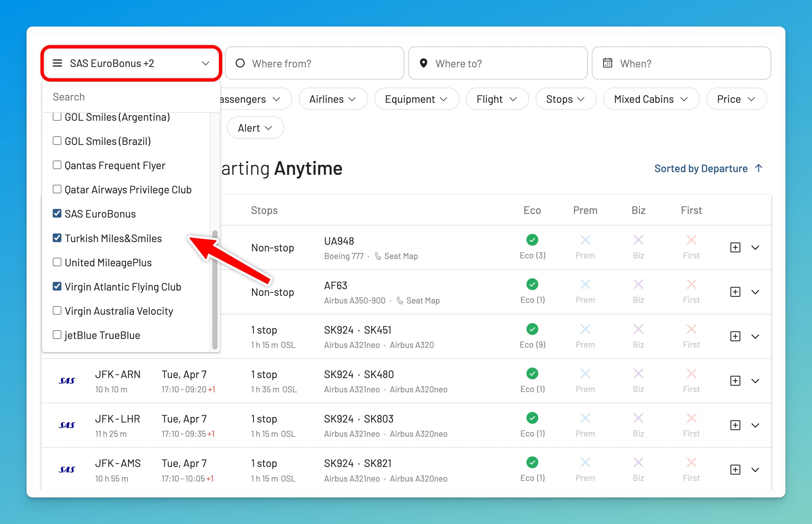
Task: Expand the JFK-ARN flight row
Action: (x=755, y=381)
